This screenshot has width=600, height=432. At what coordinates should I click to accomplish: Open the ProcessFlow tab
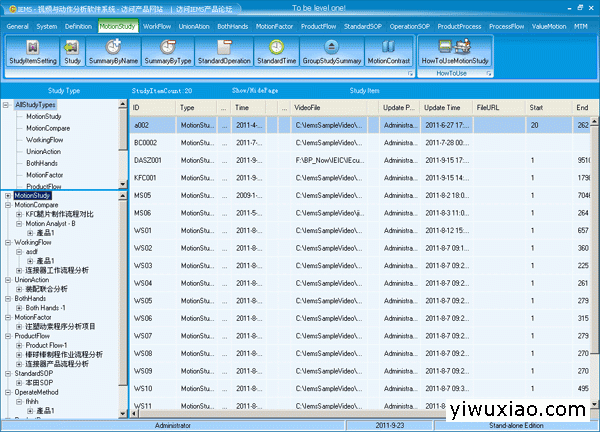506,26
